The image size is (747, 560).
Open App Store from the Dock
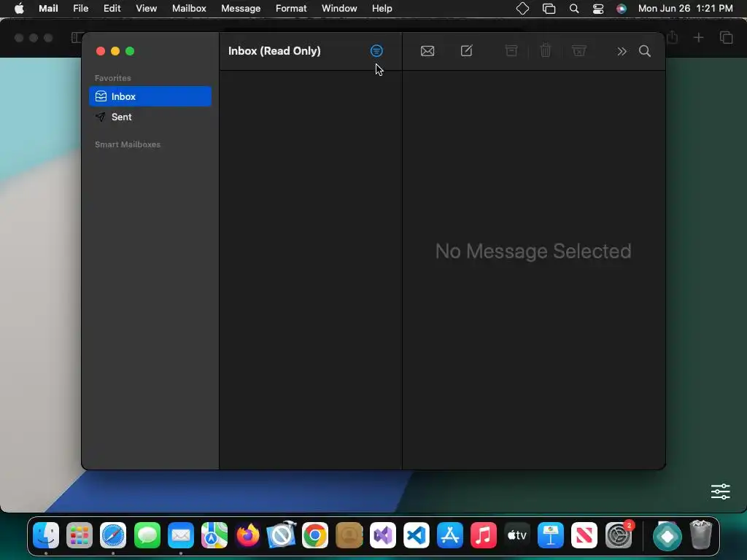449,535
